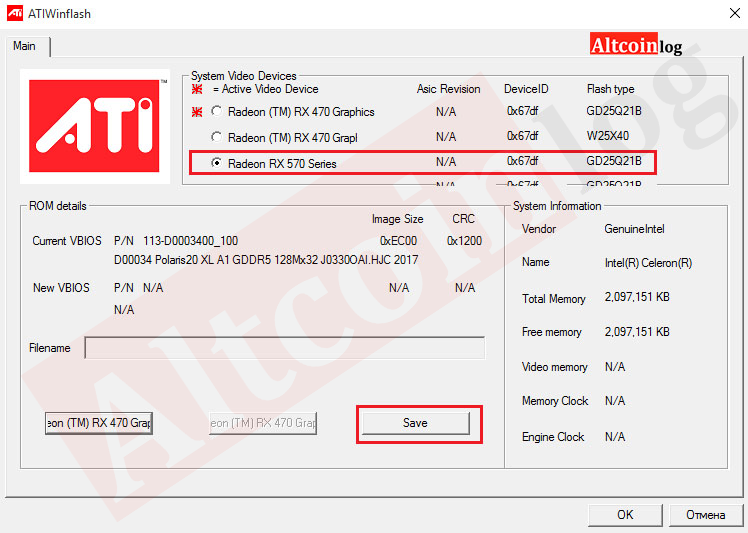
Task: Click the Save button
Action: coord(416,423)
